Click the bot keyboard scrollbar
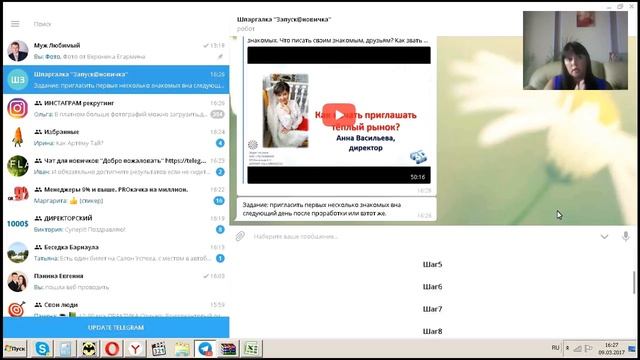640x360 pixels. point(634,282)
